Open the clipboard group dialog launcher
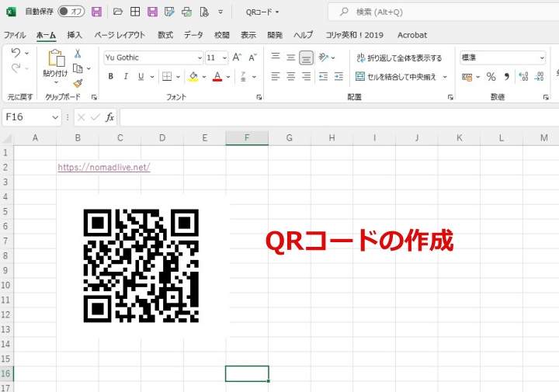Viewport: 559px width, 392px height. point(94,97)
